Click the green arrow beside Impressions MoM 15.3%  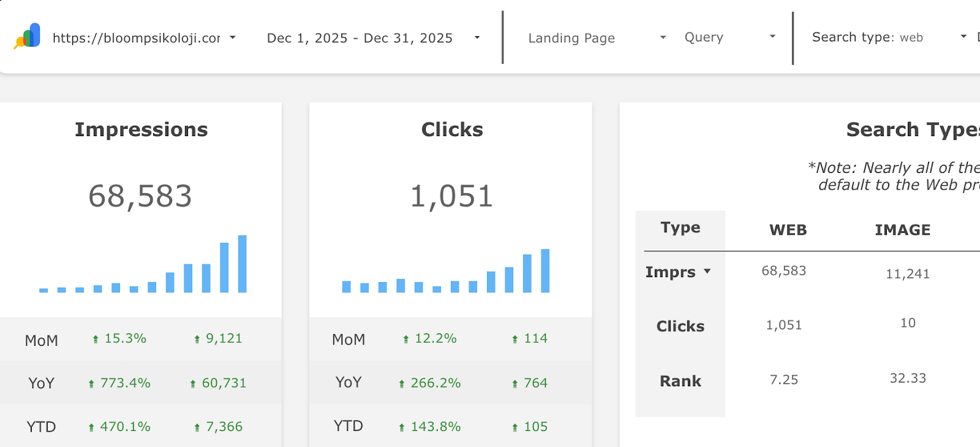[96, 339]
